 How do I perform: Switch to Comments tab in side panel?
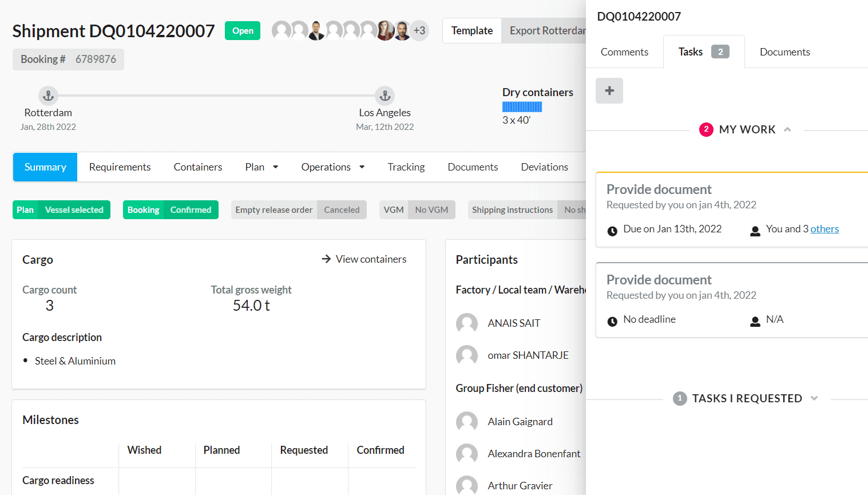point(624,52)
